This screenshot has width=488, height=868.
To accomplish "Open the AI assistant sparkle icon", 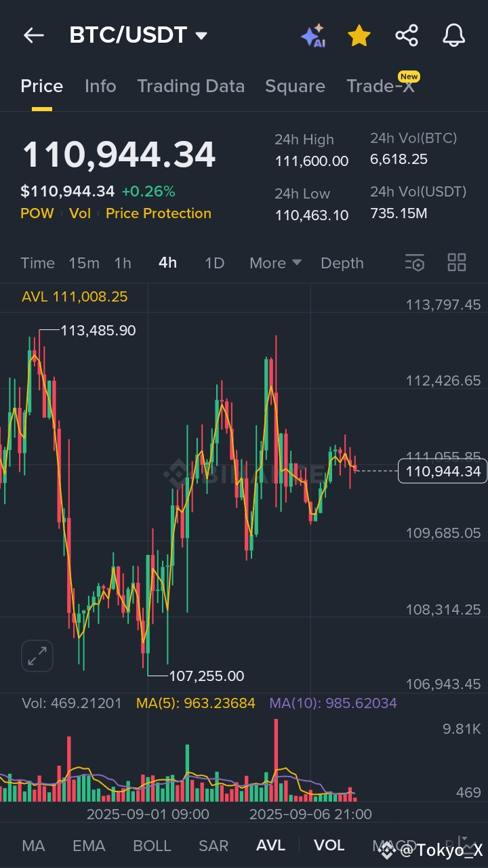I will pos(313,36).
